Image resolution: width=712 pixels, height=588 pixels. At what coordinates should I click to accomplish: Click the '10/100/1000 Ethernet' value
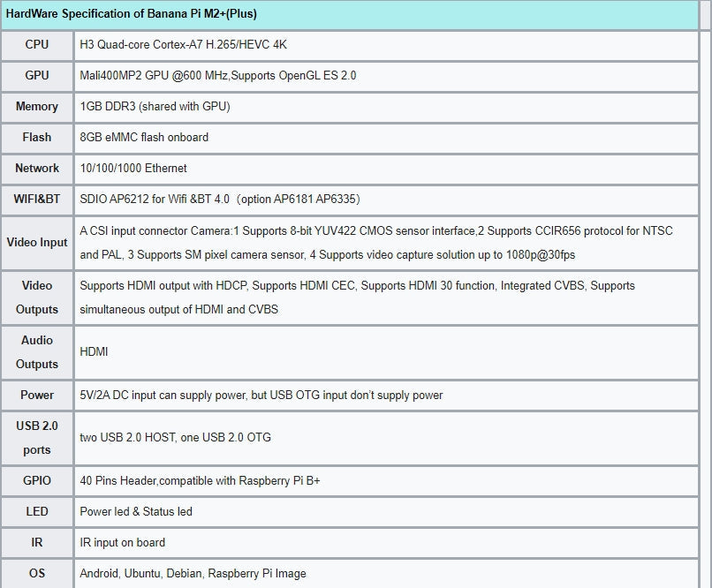(x=133, y=168)
